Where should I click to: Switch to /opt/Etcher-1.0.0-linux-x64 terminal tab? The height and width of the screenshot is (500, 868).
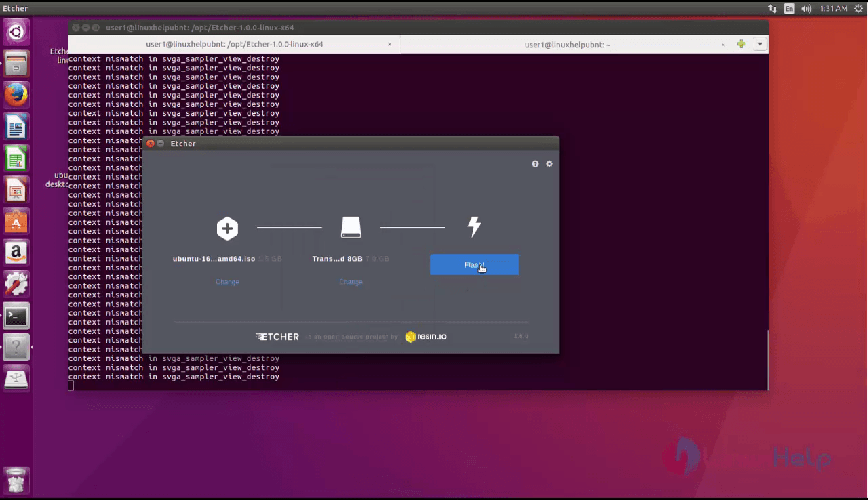pos(235,44)
